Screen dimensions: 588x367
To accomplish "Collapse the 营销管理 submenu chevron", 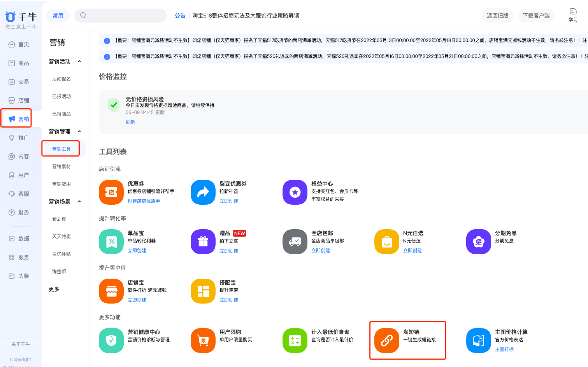I will coord(79,132).
